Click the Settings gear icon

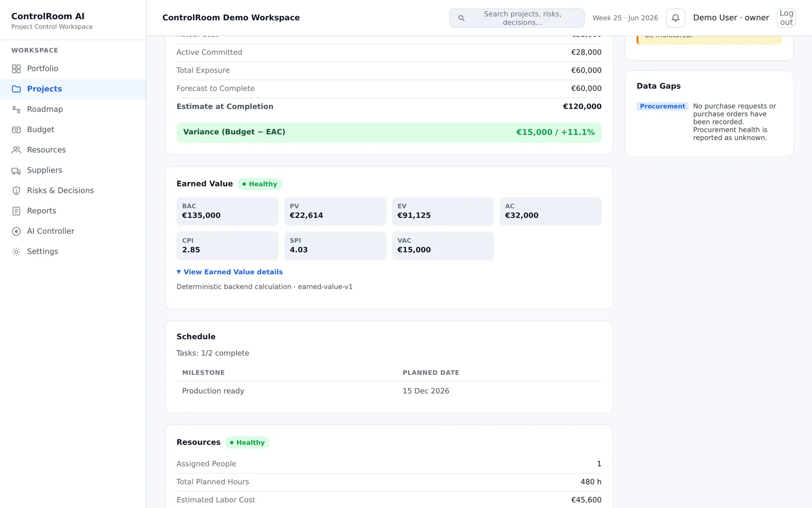[x=16, y=251]
